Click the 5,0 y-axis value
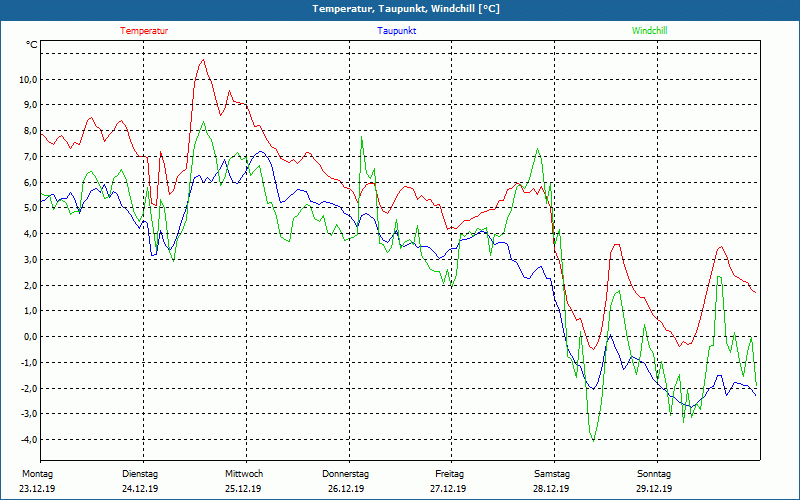 point(30,208)
